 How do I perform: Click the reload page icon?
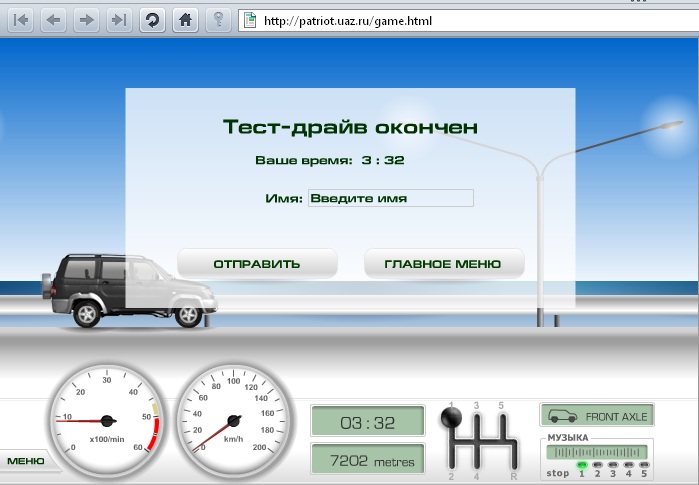click(152, 19)
